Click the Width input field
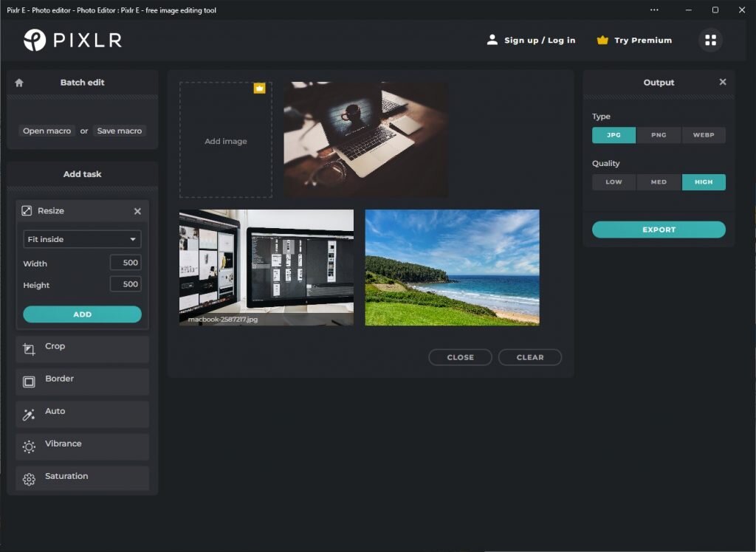Image resolution: width=756 pixels, height=552 pixels. click(x=126, y=262)
